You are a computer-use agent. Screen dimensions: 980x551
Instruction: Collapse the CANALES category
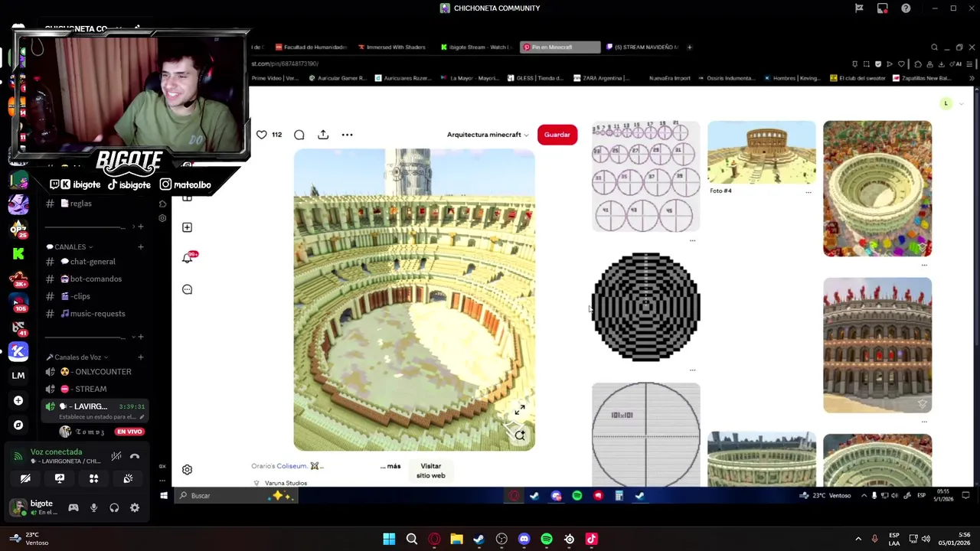pos(70,247)
